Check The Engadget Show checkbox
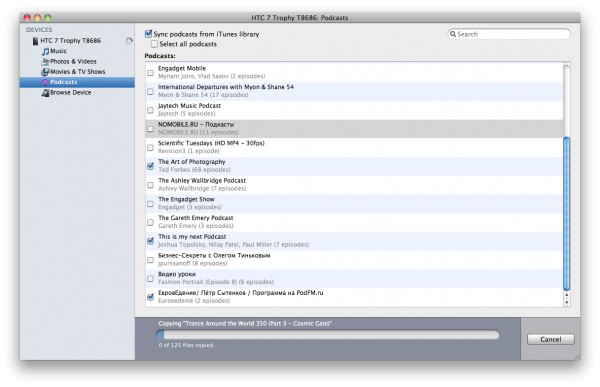 click(x=150, y=204)
